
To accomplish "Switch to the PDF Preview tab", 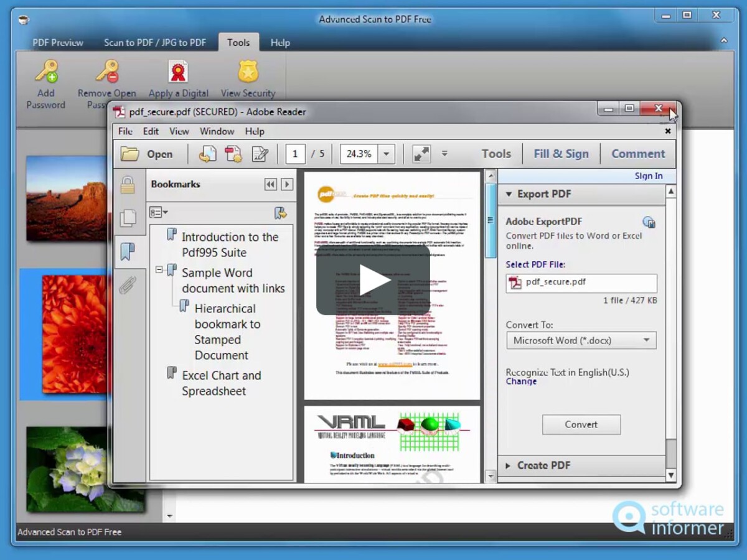I will pos(58,42).
